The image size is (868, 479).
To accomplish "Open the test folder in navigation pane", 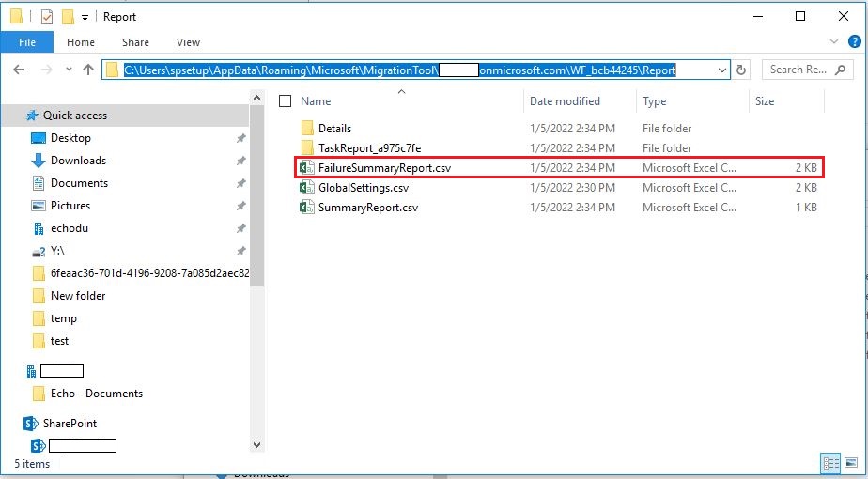I will tap(59, 341).
